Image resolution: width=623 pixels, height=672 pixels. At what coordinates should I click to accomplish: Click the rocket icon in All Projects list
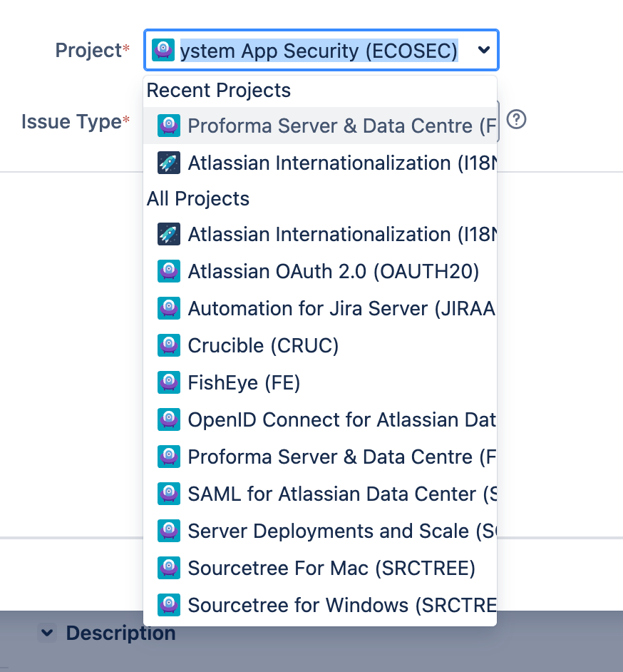(169, 234)
